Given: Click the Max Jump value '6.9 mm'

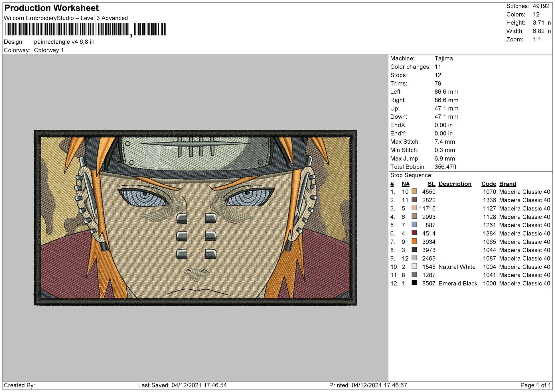Looking at the screenshot, I should (x=445, y=159).
